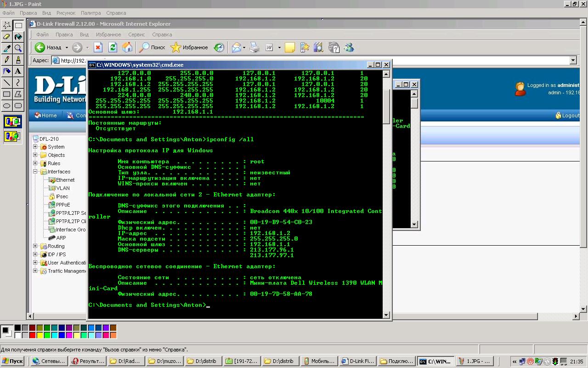Collapse the Interfaces node in the tree
The width and height of the screenshot is (588, 368).
[35, 172]
